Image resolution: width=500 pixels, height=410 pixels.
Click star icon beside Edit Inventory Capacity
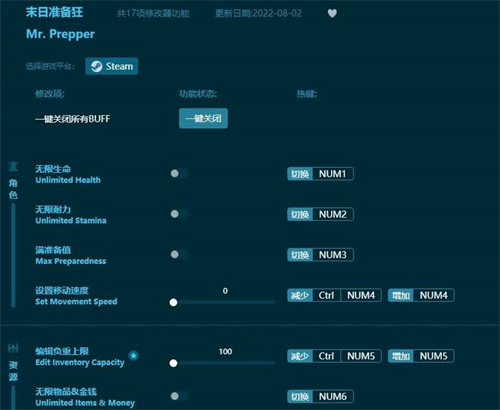pyautogui.click(x=134, y=356)
